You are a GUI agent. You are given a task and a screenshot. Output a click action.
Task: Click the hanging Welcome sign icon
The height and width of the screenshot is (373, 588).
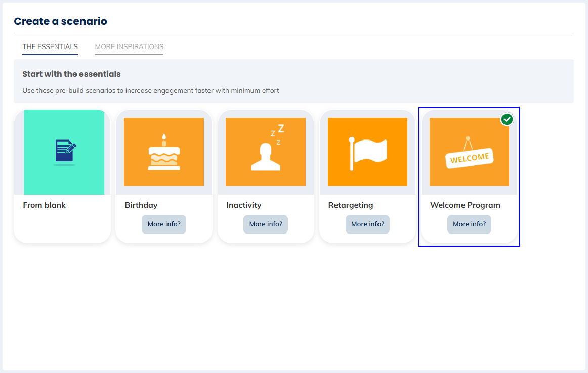[x=469, y=152]
